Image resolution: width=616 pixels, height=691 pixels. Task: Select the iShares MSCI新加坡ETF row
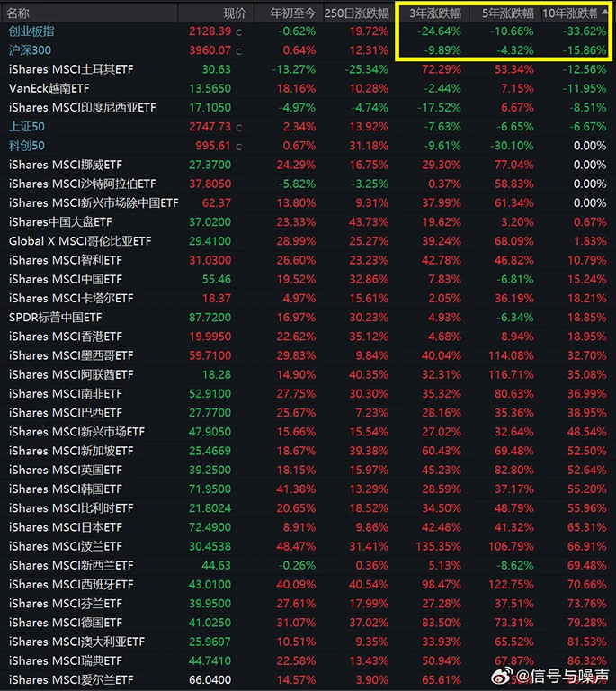pyautogui.click(x=308, y=451)
